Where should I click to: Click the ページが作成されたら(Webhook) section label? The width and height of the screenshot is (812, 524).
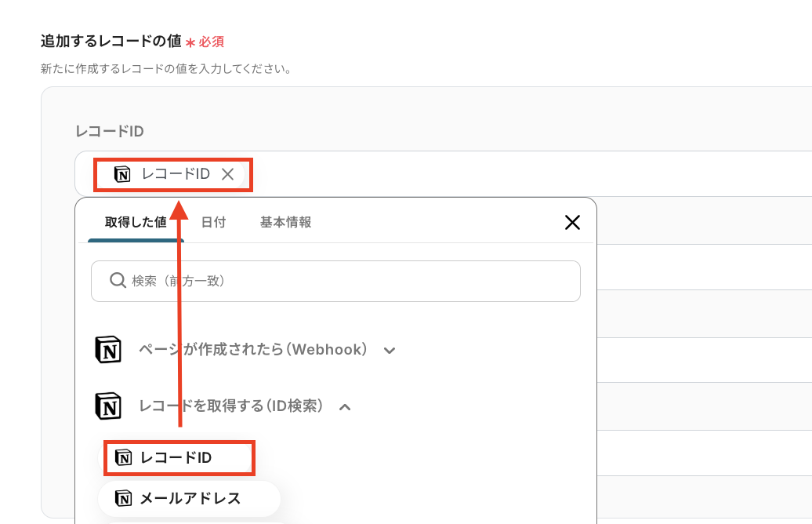[253, 350]
